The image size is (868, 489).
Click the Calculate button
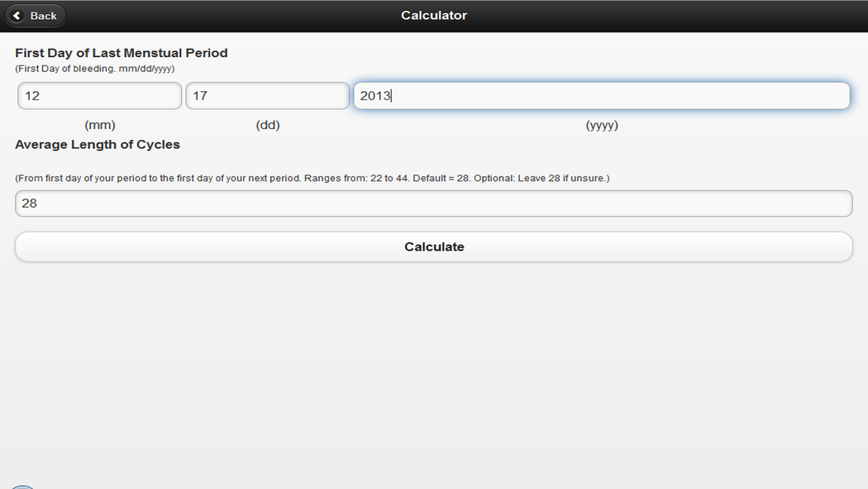pos(434,247)
